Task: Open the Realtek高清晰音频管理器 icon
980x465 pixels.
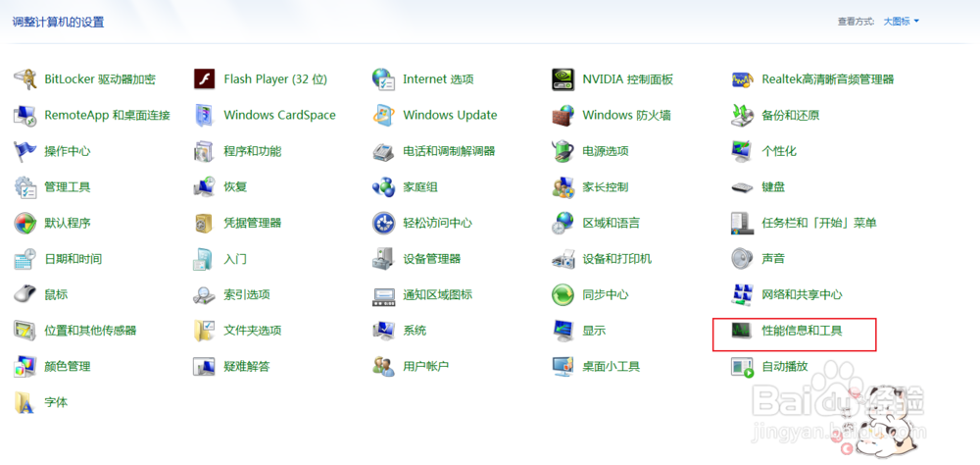Action: click(742, 79)
